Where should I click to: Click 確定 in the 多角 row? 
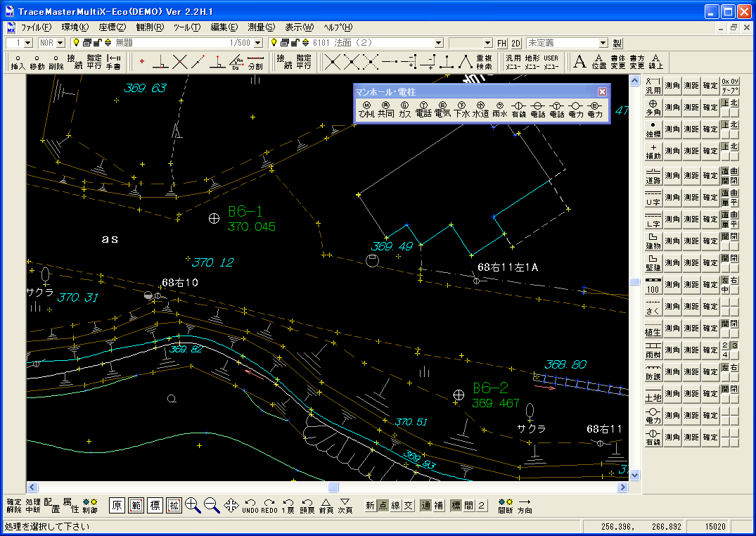710,107
